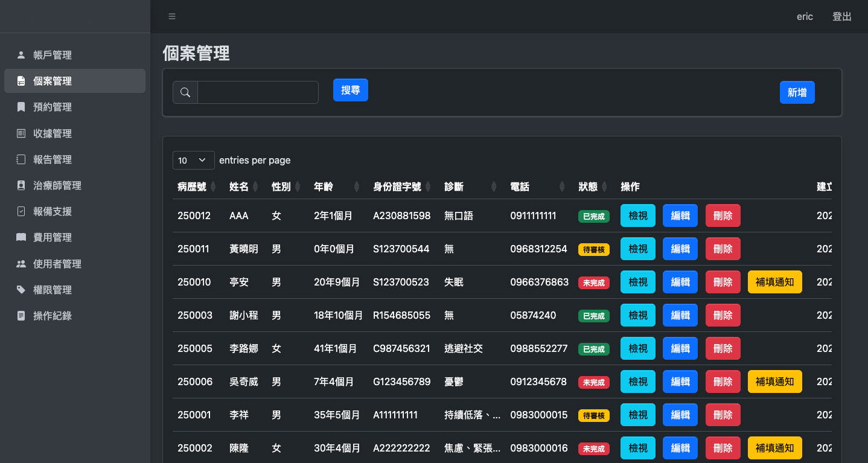This screenshot has height=463, width=868.
Task: Click 補填通知 for patient 亭安
Action: click(x=774, y=281)
